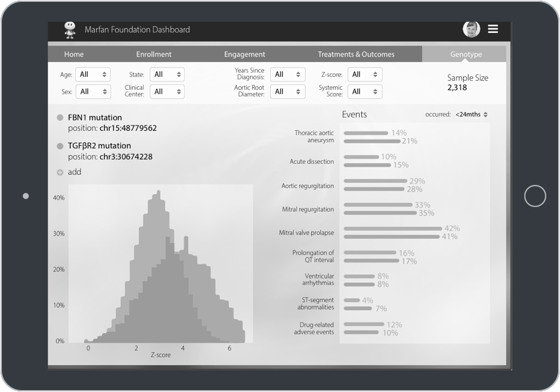Toggle the FBN1 mutation dot
560x392 pixels.
(x=60, y=118)
